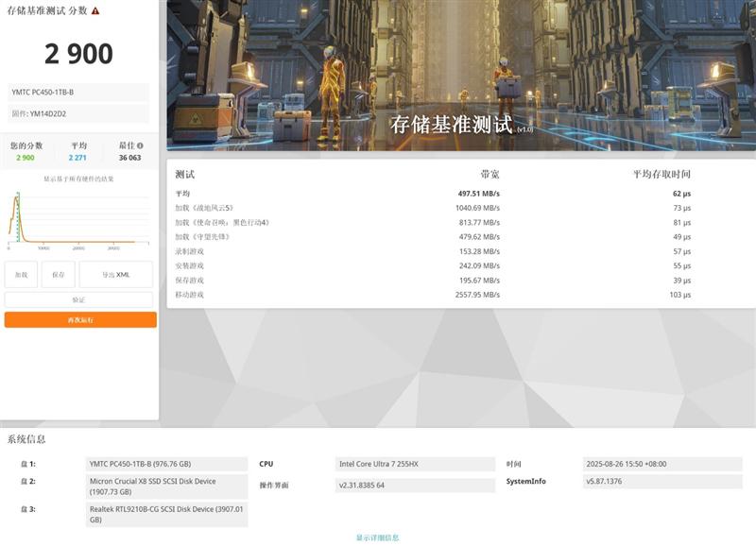Click the 保存 save button
The width and height of the screenshot is (756, 546).
tap(58, 274)
